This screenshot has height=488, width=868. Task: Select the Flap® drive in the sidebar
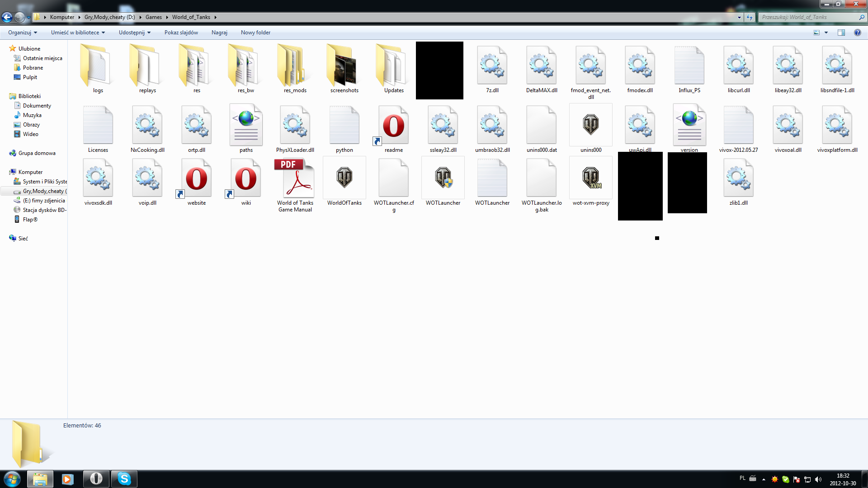30,220
